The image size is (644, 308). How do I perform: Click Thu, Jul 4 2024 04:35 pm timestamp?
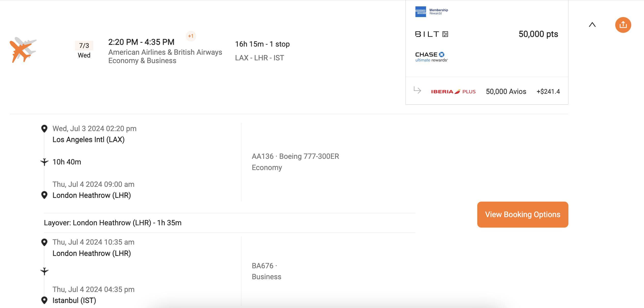pyautogui.click(x=93, y=289)
